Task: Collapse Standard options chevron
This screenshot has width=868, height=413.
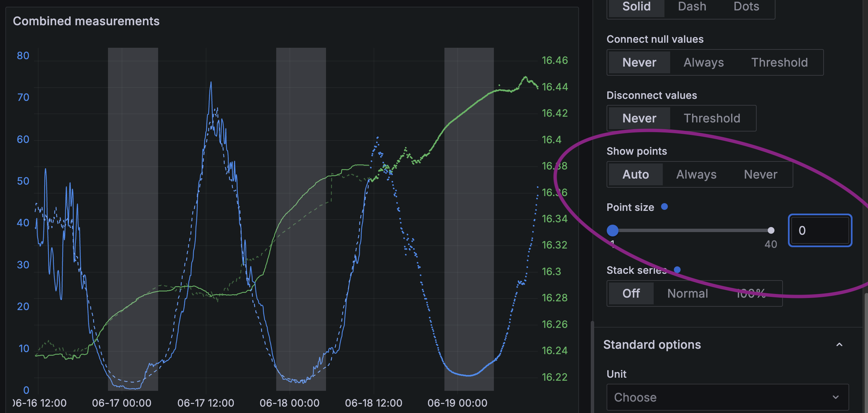Action: coord(839,345)
